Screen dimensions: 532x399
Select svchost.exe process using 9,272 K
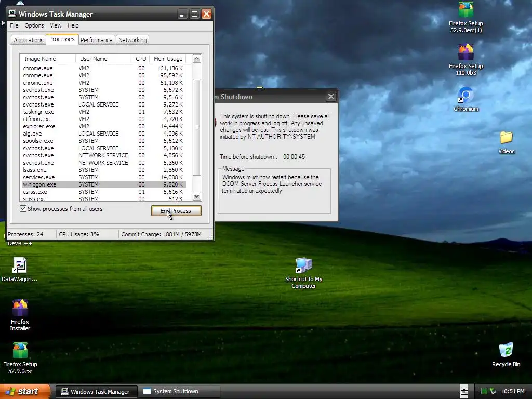(x=103, y=104)
